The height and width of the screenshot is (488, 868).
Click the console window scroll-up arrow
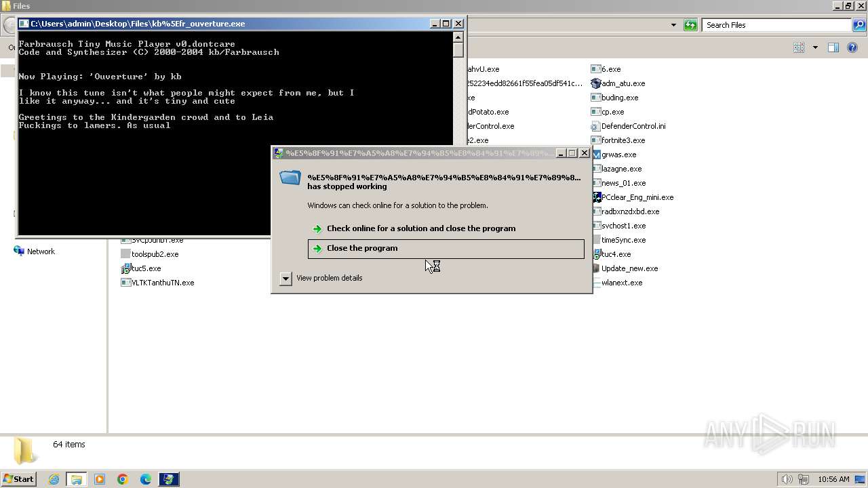click(458, 37)
